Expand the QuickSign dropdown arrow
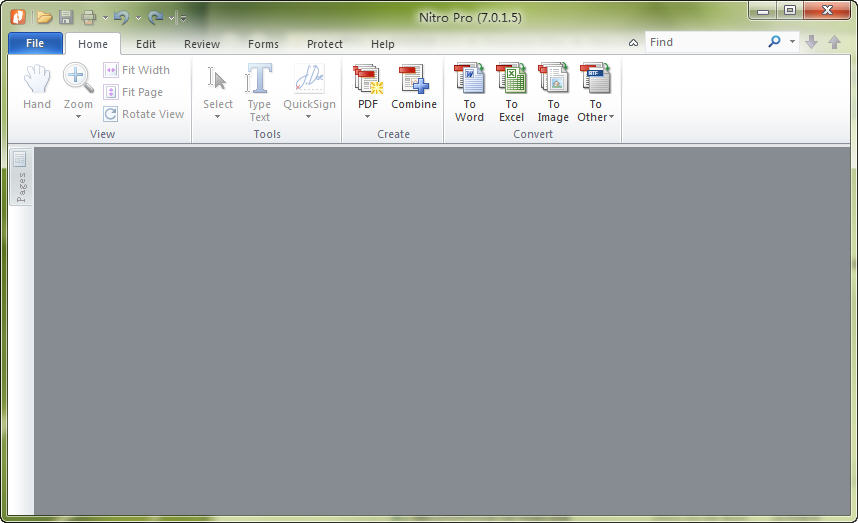The image size is (858, 523). click(x=309, y=117)
